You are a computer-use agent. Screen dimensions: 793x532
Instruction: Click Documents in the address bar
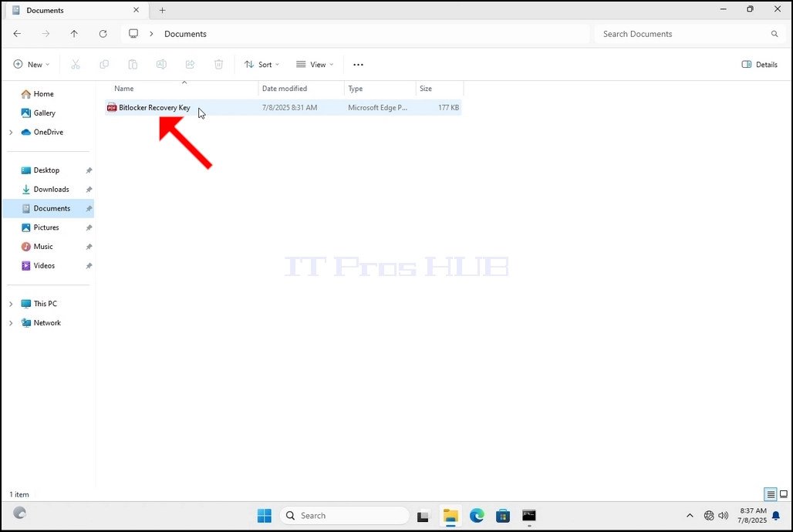click(x=186, y=34)
